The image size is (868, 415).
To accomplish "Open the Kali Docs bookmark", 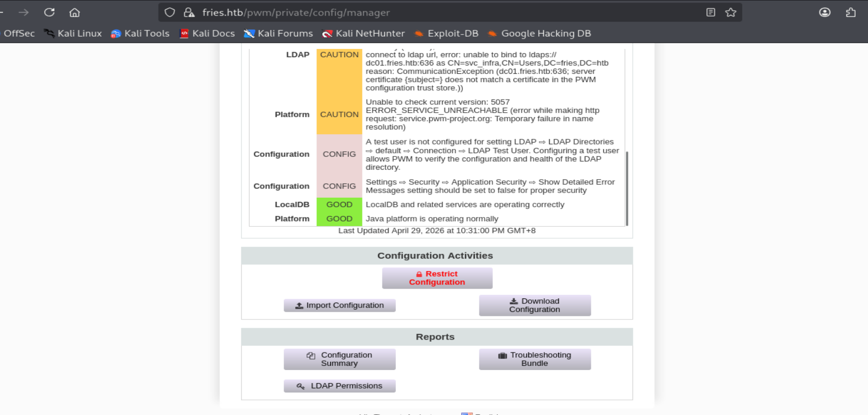I will click(207, 34).
